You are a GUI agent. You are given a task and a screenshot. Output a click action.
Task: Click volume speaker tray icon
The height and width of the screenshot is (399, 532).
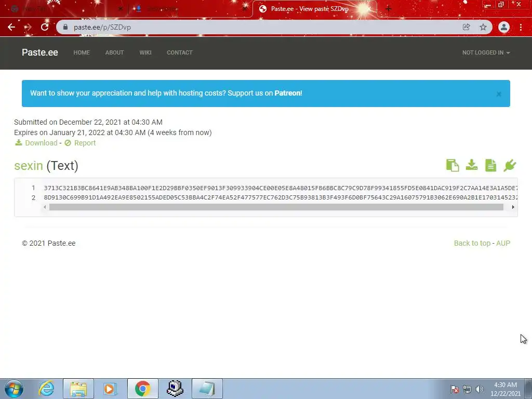click(480, 390)
